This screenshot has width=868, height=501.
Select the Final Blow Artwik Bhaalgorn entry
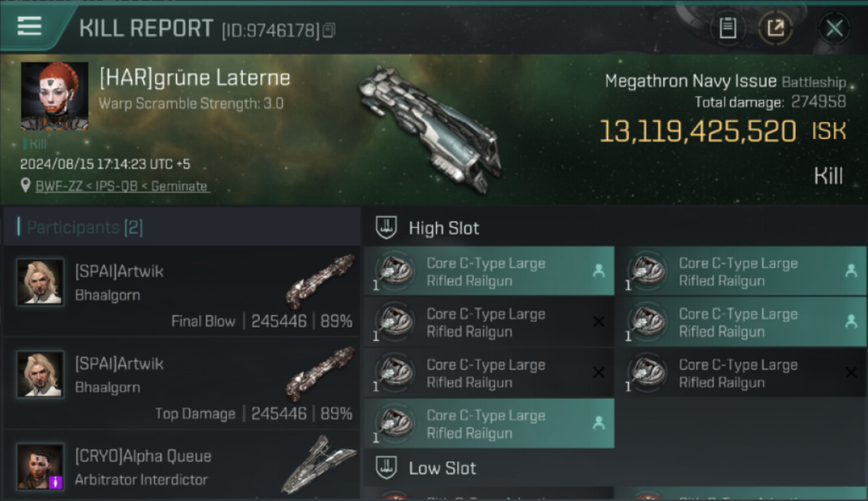(x=181, y=291)
